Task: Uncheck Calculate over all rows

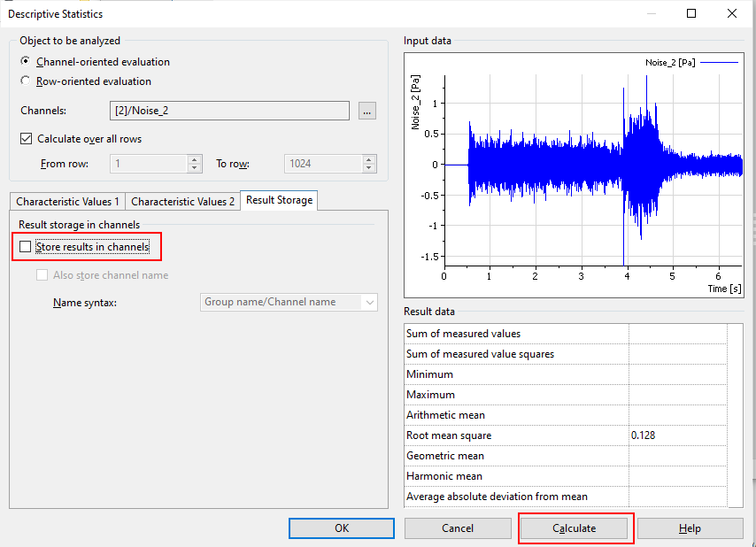Action: 26,139
